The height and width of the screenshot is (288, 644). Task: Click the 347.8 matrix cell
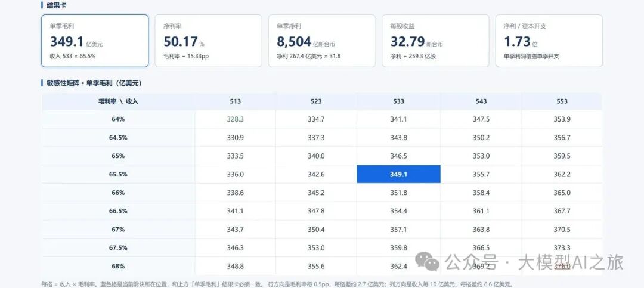click(316, 211)
